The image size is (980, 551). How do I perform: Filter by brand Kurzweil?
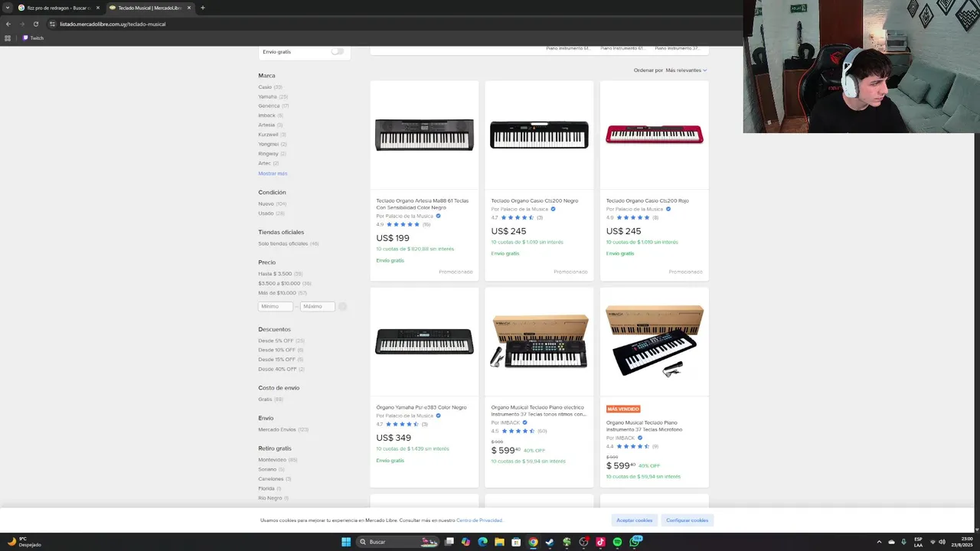[272, 135]
